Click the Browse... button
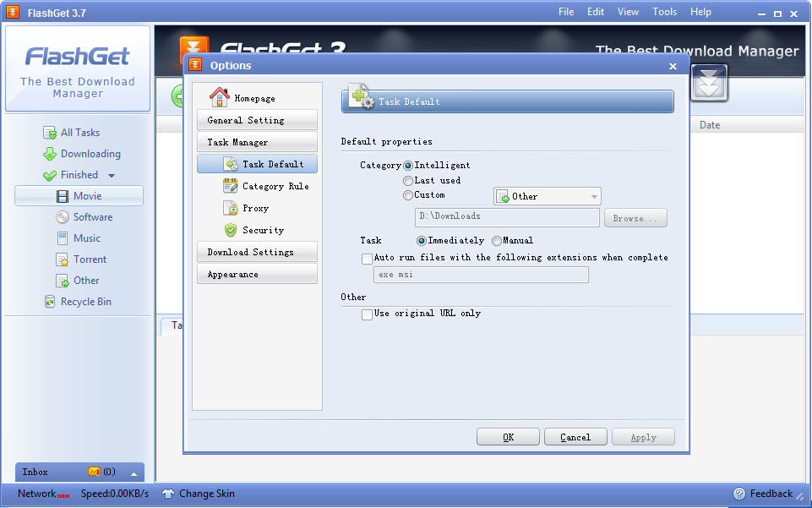812x508 pixels. click(x=635, y=218)
